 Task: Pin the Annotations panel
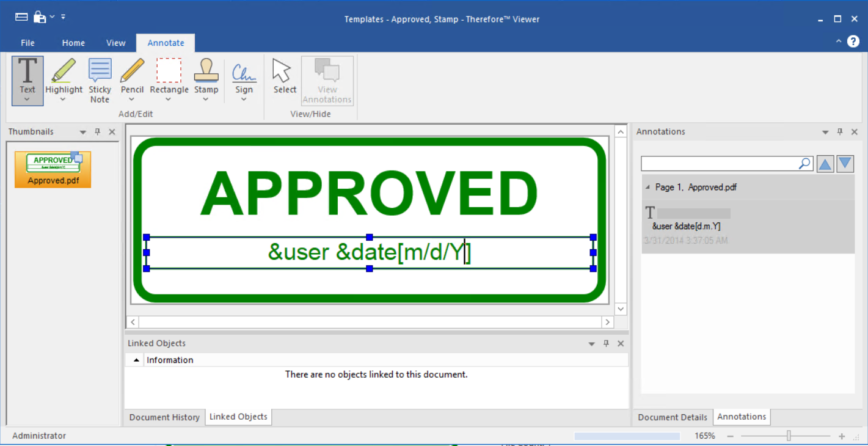point(840,131)
